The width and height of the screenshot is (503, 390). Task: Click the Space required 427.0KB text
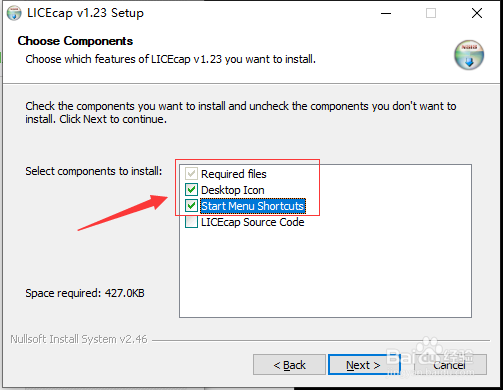pos(85,293)
